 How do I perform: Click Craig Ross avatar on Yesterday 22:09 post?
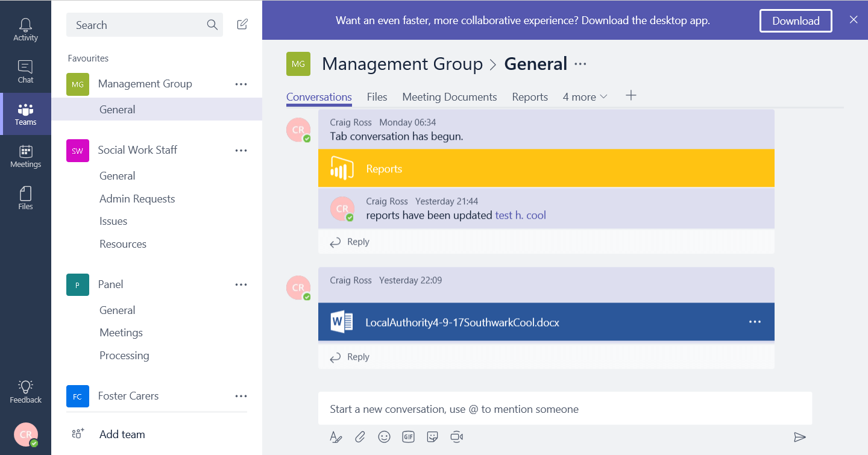298,287
